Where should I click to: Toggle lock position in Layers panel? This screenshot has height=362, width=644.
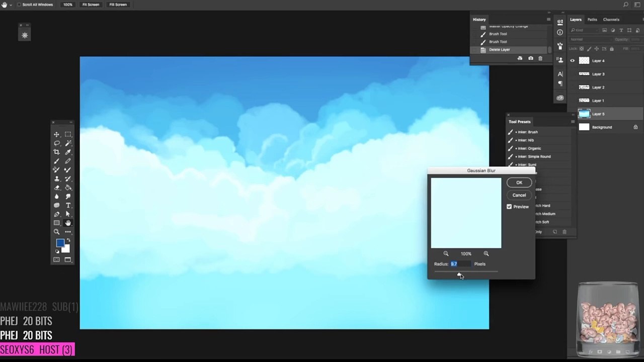pos(597,49)
